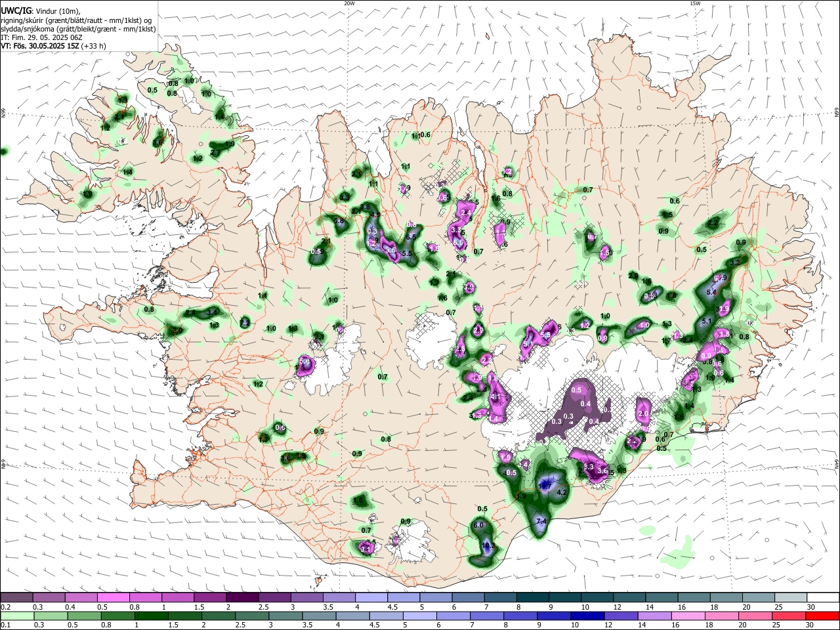
Task: Pick the light green 0.1 rain legend swatch
Action: point(16,616)
